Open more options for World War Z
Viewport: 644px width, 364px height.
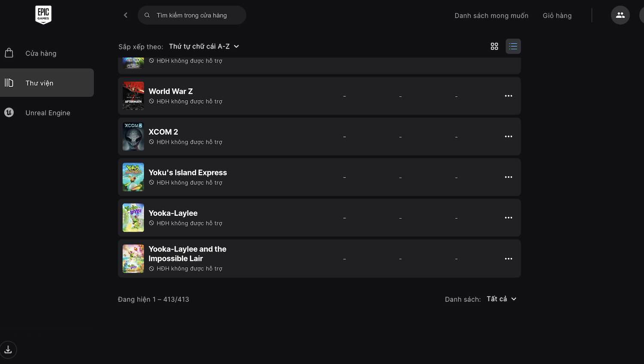point(508,96)
